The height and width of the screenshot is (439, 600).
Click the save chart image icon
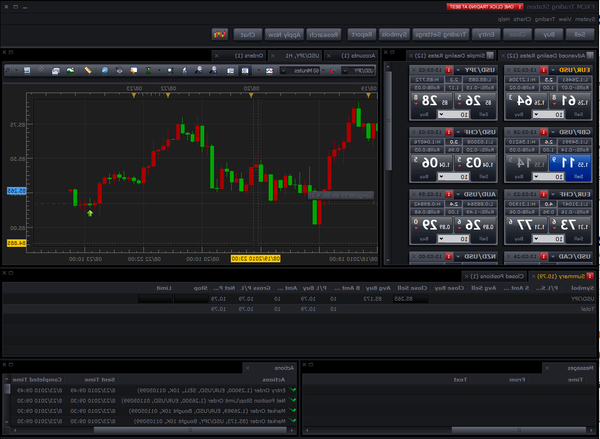coord(27,71)
